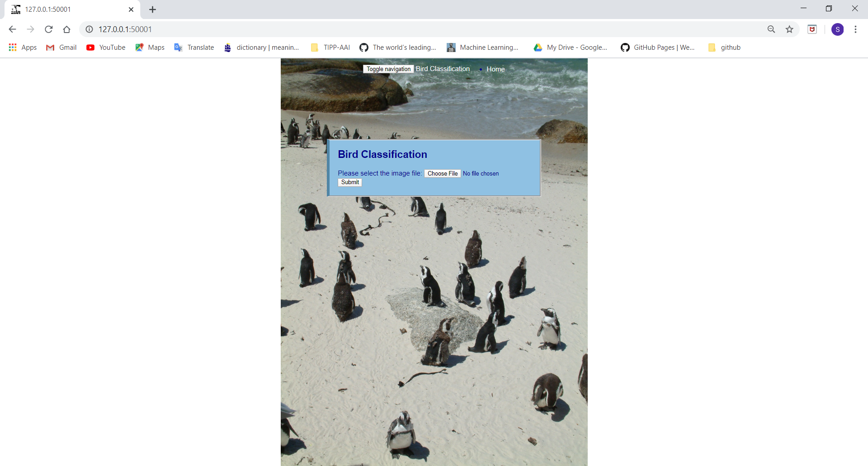
Task: Open the github bookmark folder
Action: [725, 48]
